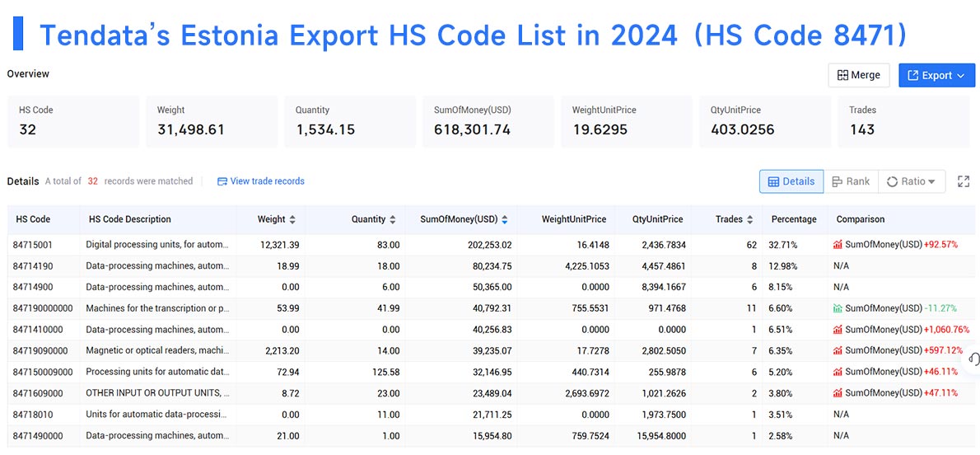Click the QtyUnitPrice overview value 403.0256

pos(743,130)
